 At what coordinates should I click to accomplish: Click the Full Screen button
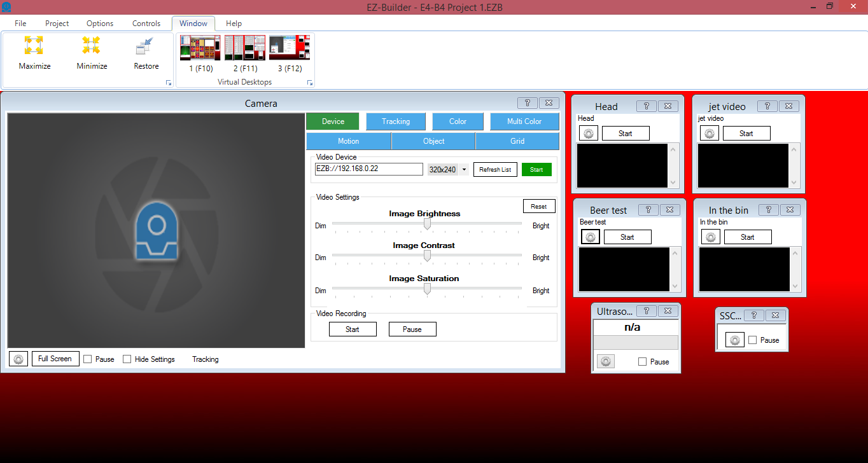click(55, 359)
